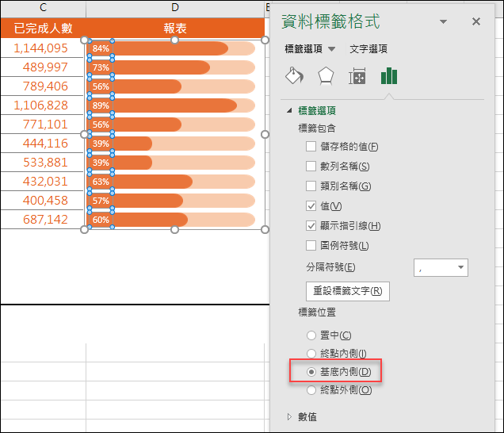Check 儲存格的值(F) checkbox

(311, 147)
